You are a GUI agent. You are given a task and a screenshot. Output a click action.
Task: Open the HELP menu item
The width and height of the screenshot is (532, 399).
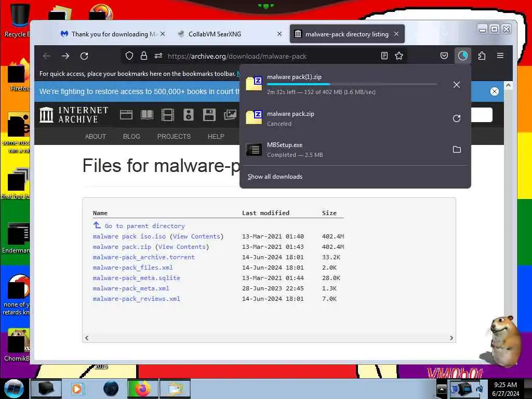[216, 137]
